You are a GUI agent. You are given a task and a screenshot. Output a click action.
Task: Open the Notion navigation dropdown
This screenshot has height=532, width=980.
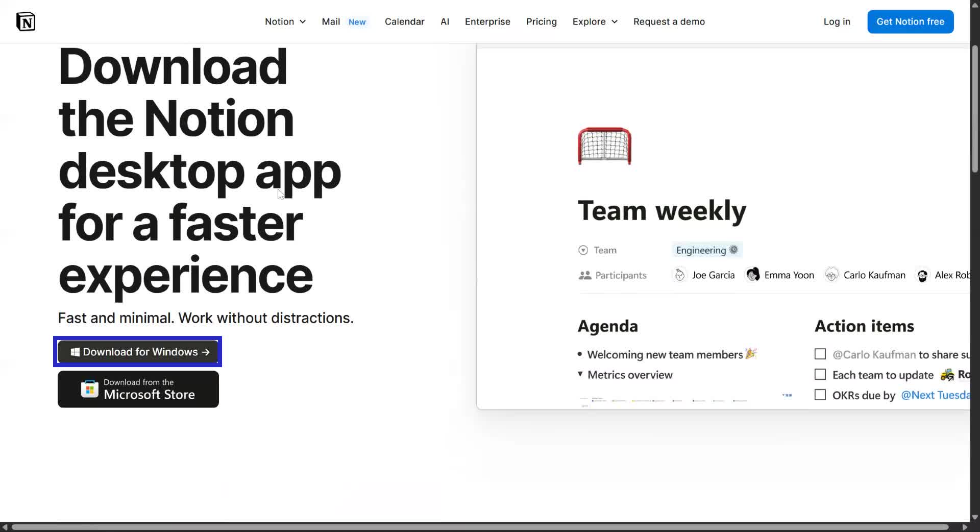pos(285,21)
